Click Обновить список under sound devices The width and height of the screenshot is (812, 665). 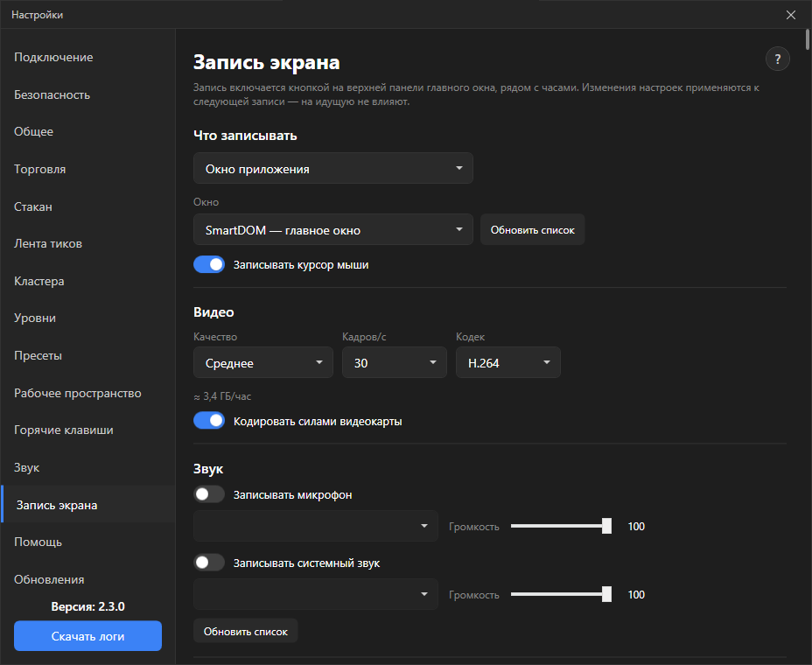[x=246, y=632]
